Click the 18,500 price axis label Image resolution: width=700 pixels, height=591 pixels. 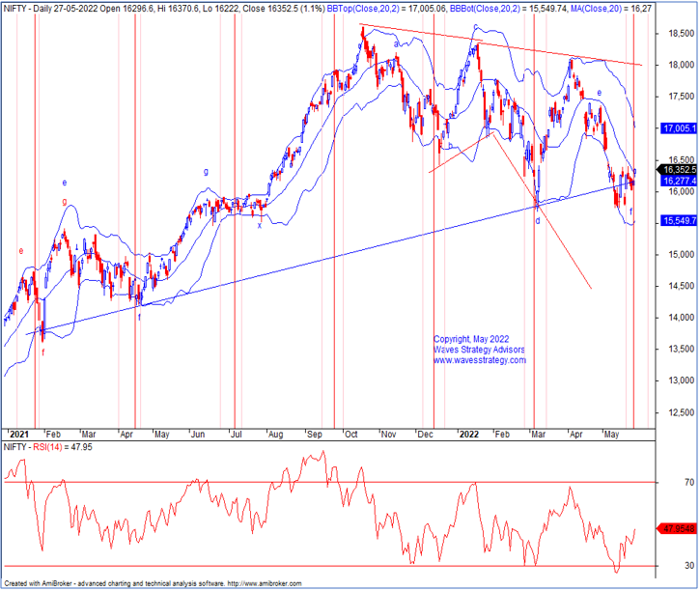coord(682,34)
